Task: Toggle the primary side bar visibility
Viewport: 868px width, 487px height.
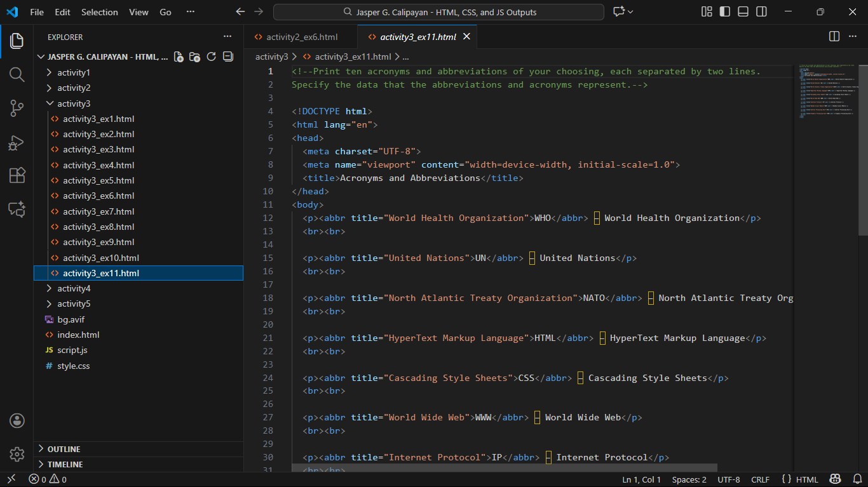Action: pyautogui.click(x=724, y=12)
